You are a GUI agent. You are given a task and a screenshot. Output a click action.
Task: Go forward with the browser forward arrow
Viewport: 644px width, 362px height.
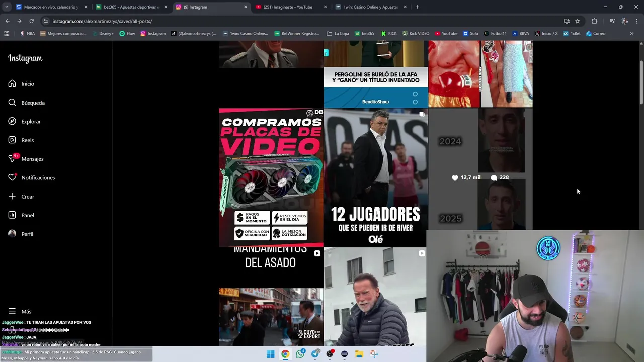click(x=19, y=21)
